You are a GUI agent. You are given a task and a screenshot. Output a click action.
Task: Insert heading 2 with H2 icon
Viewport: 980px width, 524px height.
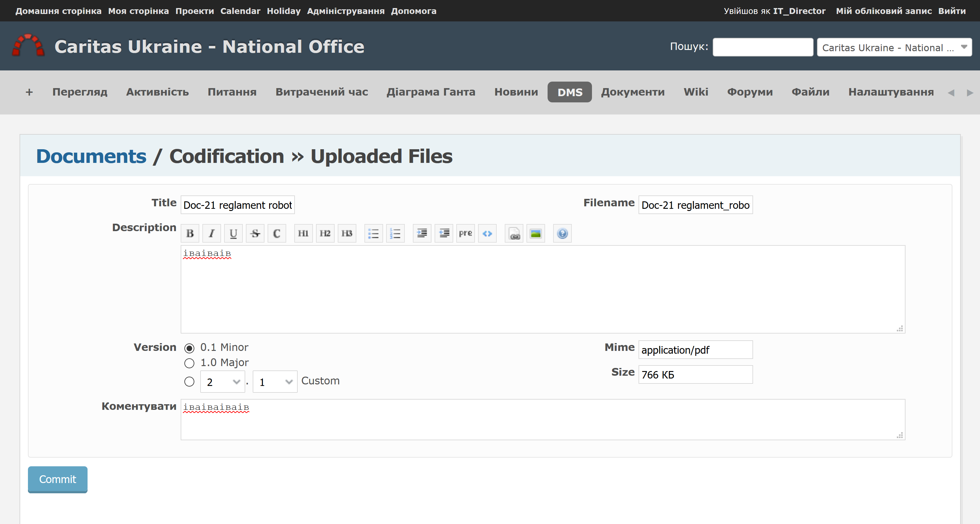[324, 233]
